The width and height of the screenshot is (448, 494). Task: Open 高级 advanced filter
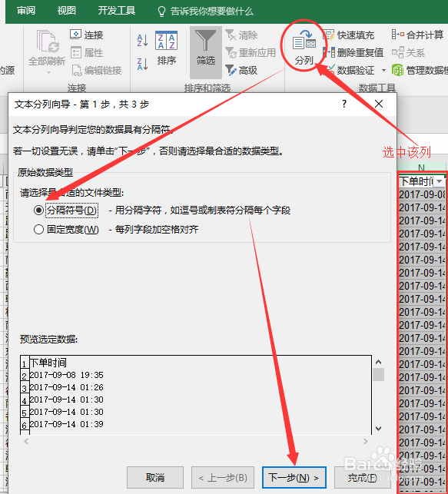241,70
